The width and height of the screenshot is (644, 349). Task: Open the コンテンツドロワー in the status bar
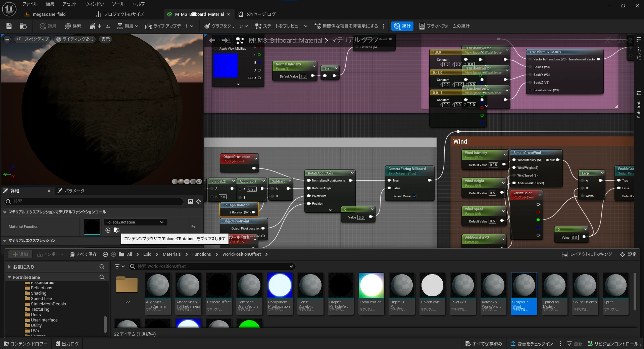(26, 344)
